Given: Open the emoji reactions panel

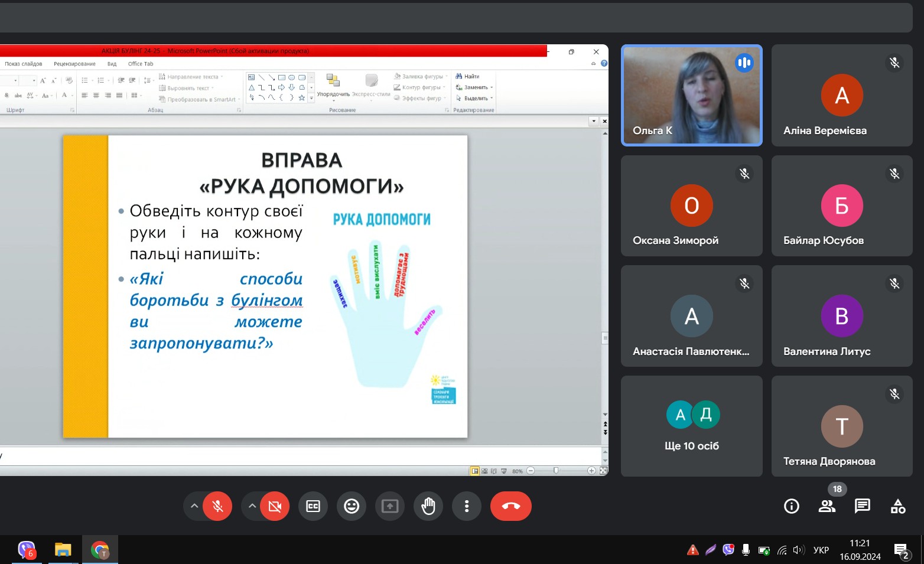Looking at the screenshot, I should point(352,506).
